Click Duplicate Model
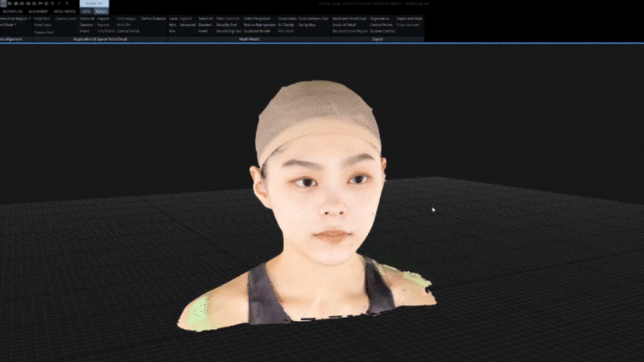 (257, 31)
